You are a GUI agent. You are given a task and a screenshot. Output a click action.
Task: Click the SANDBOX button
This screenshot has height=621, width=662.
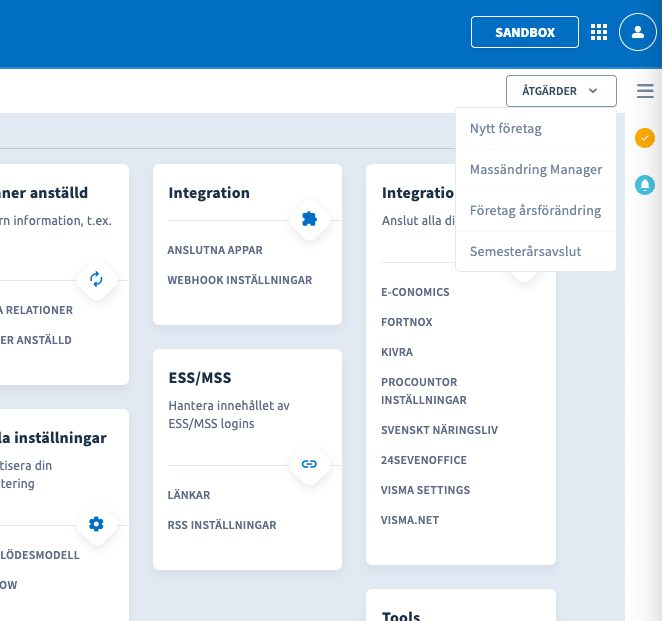coord(525,32)
